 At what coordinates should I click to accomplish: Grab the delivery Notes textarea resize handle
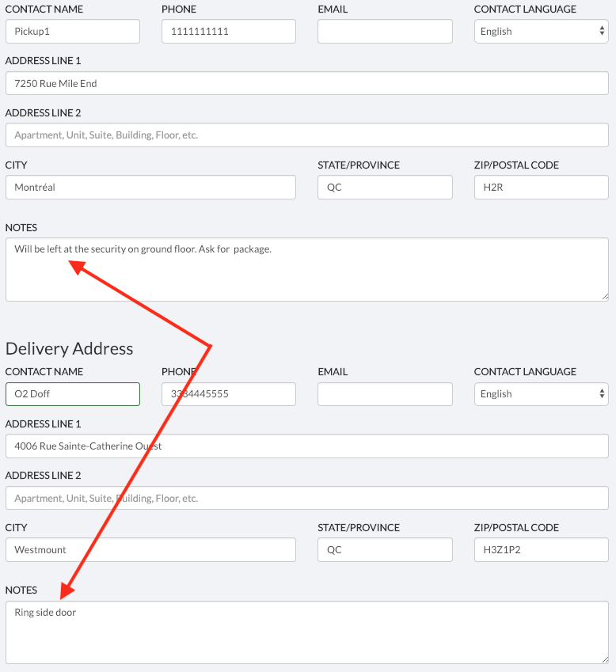pos(605,660)
